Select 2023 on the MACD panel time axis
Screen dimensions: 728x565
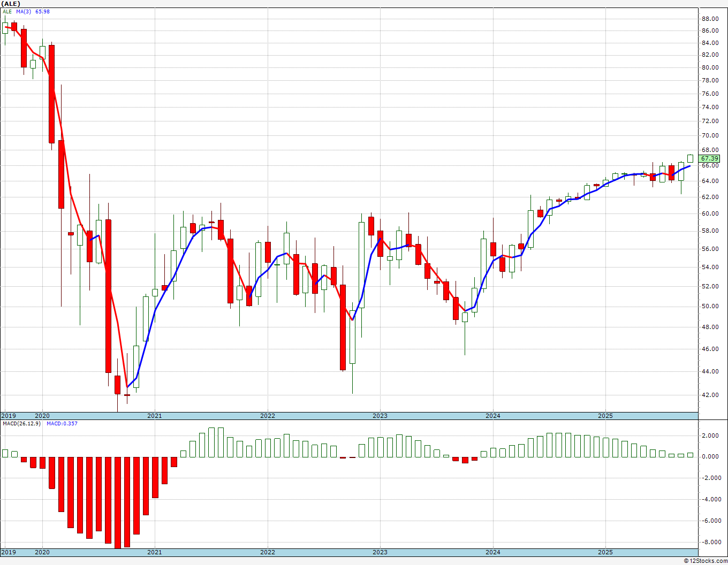pyautogui.click(x=380, y=552)
